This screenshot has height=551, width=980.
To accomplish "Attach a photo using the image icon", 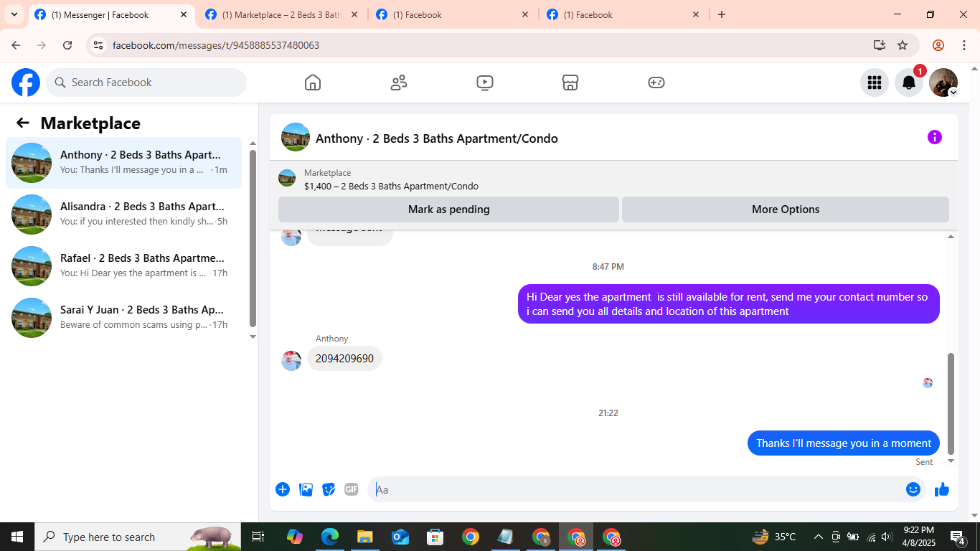I will coord(306,489).
